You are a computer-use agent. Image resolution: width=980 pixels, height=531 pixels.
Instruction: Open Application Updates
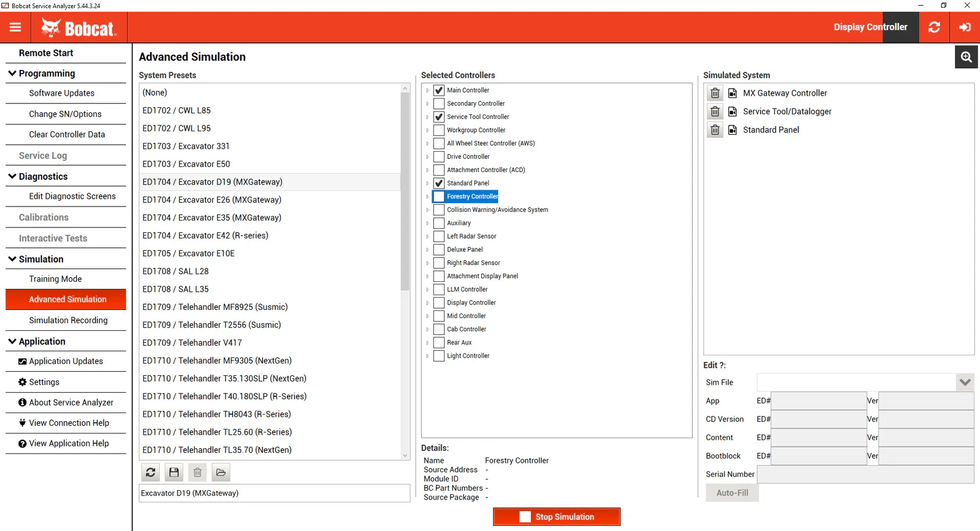pyautogui.click(x=66, y=361)
